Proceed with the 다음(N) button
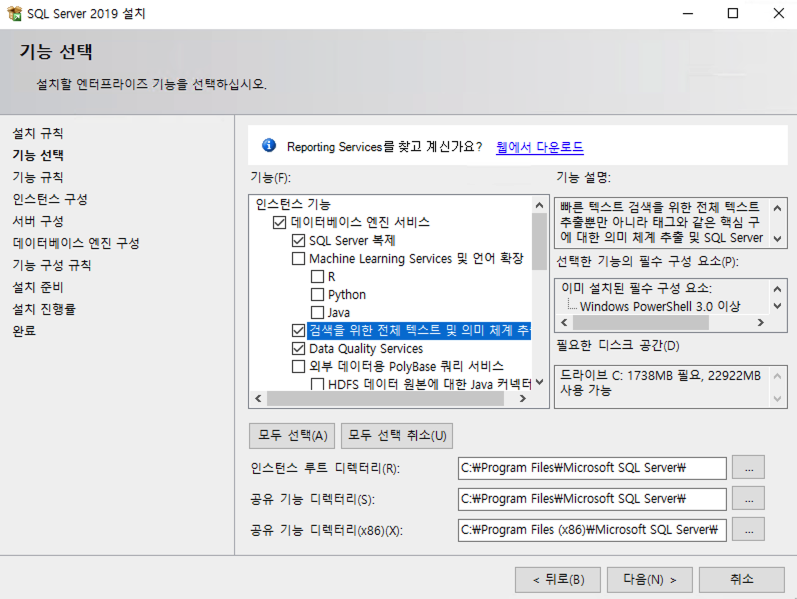797x599 pixels. tap(650, 580)
